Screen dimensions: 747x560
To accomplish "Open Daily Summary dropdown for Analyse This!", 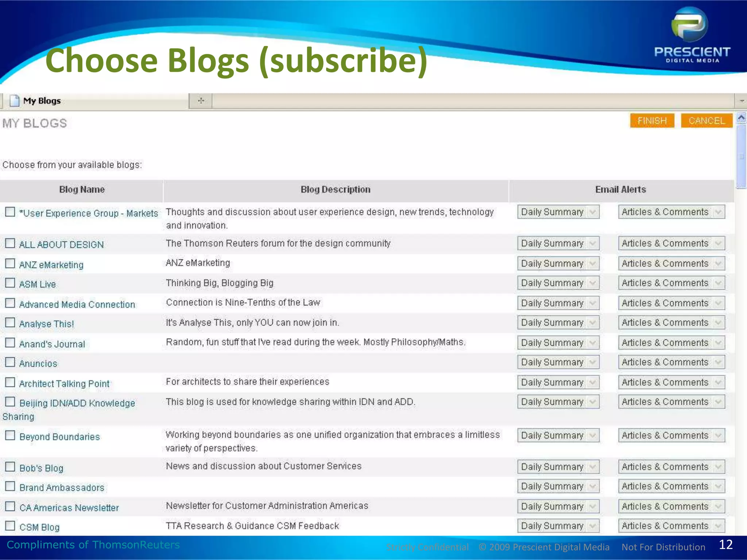I will pos(558,323).
